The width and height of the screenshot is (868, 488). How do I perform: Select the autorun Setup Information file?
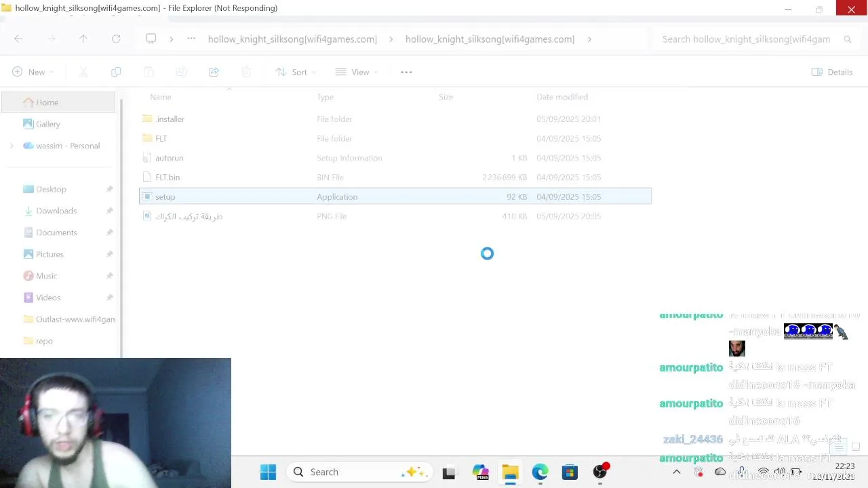click(x=395, y=158)
